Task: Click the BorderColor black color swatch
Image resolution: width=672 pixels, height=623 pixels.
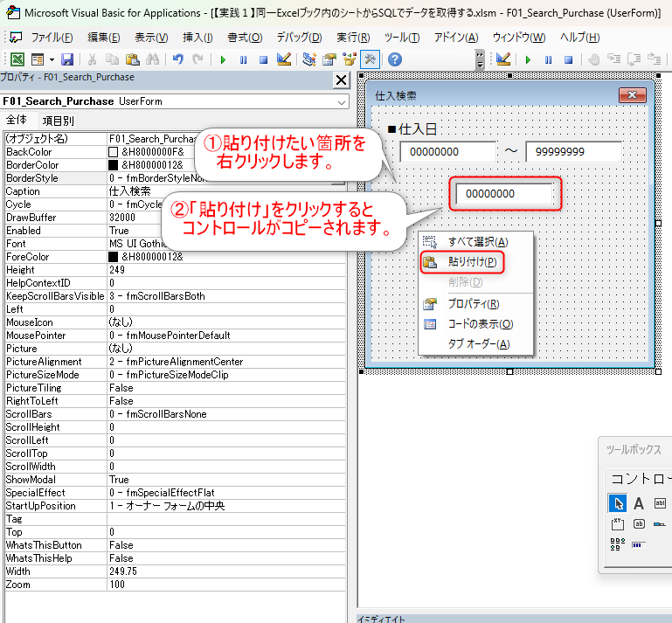Action: tap(113, 165)
